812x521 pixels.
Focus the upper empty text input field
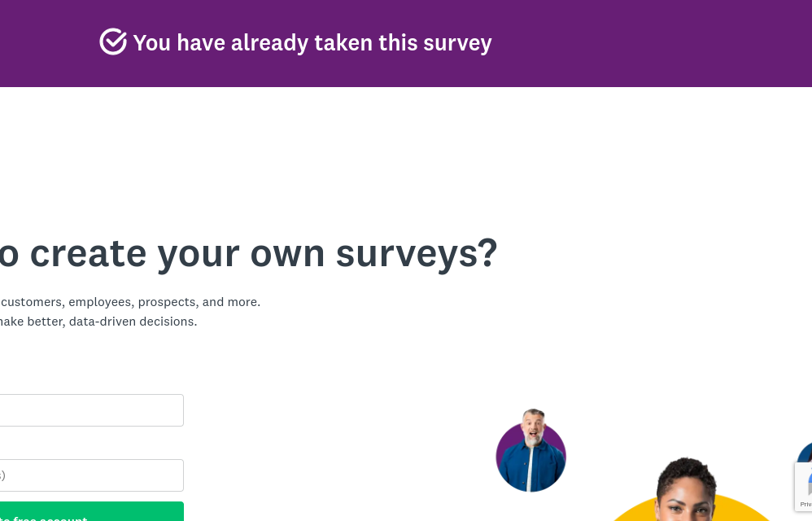[x=91, y=410]
